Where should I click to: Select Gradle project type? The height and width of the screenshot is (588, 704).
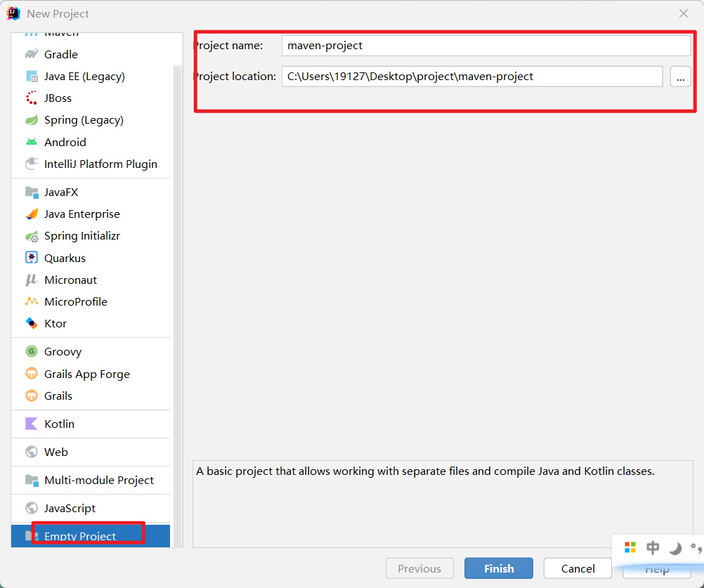click(91, 54)
